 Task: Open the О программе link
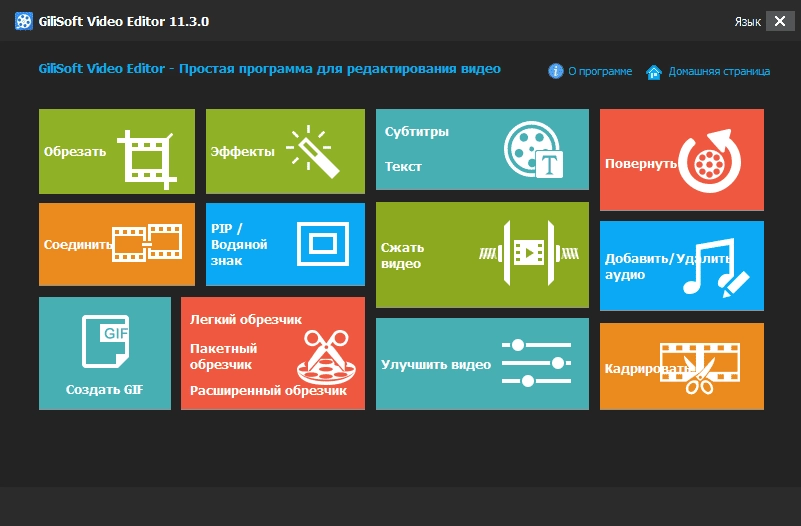click(x=600, y=71)
